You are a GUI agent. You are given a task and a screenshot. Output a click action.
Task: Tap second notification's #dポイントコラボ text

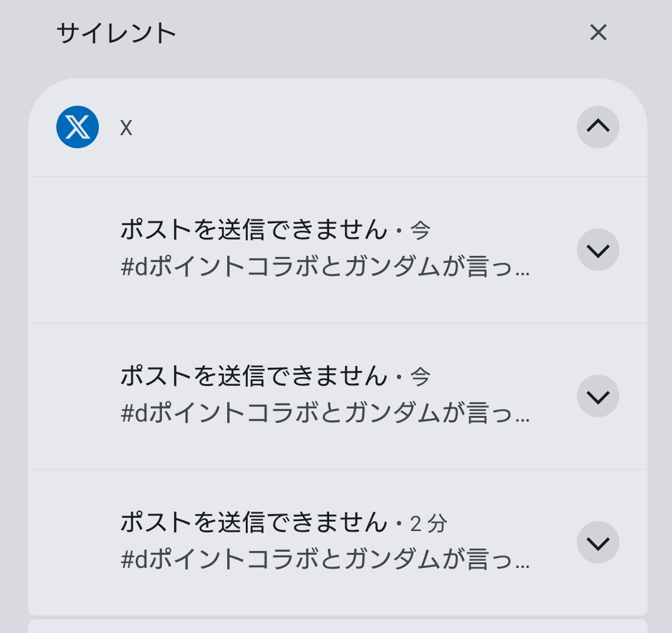coord(325,413)
